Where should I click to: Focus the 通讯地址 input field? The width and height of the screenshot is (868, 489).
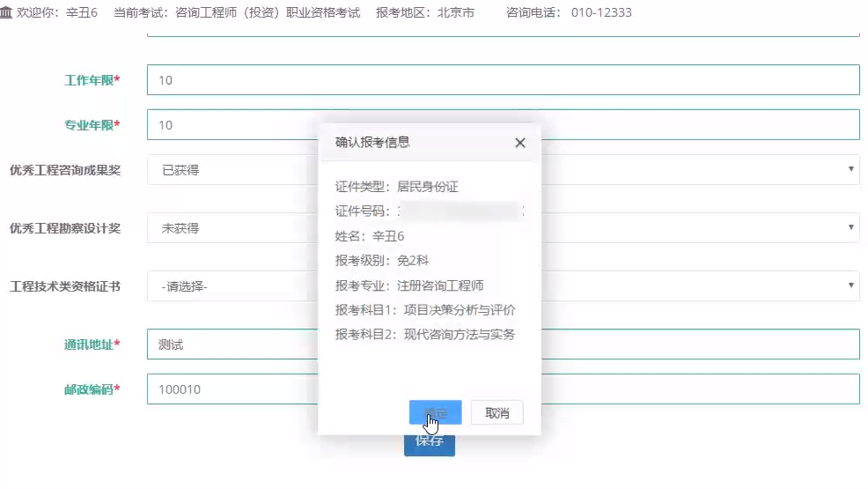tap(504, 344)
